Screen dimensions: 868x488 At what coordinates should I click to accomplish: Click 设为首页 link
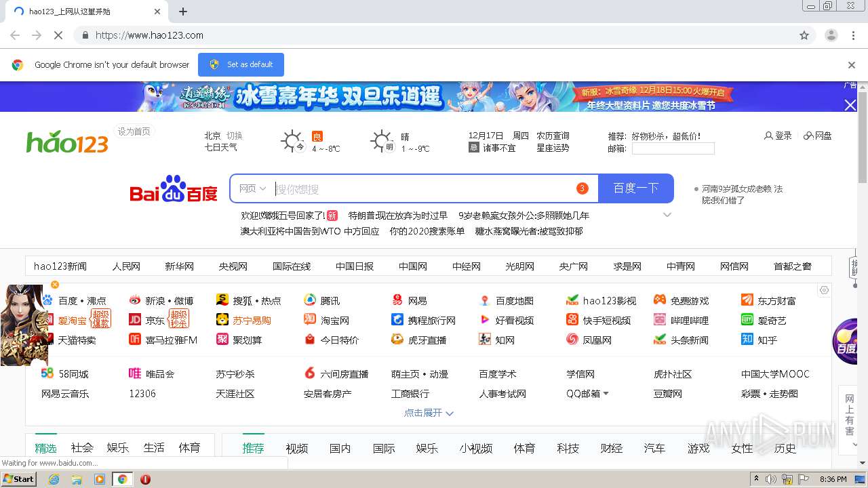134,131
